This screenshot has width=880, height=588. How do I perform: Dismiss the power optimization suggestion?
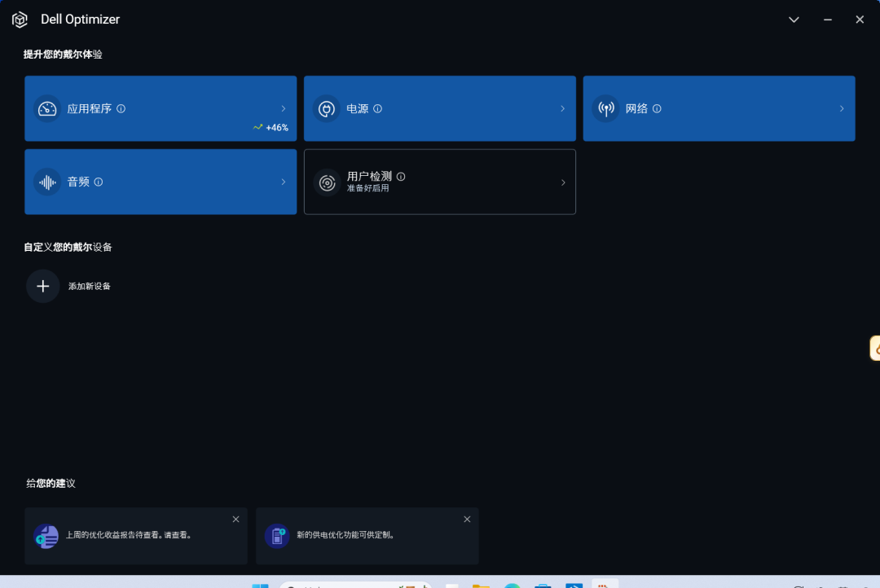tap(467, 520)
